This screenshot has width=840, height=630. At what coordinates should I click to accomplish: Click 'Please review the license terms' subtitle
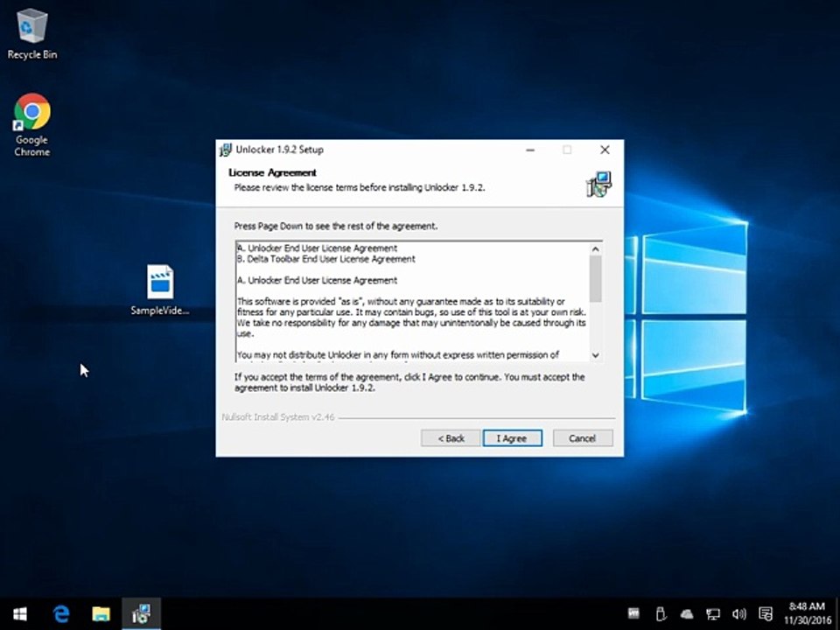(x=360, y=187)
